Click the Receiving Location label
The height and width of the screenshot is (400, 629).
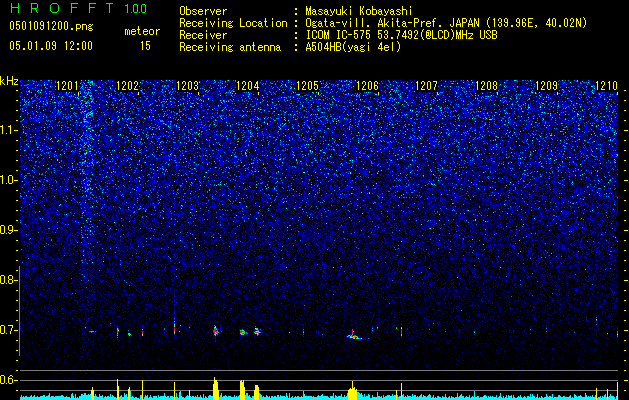(233, 23)
